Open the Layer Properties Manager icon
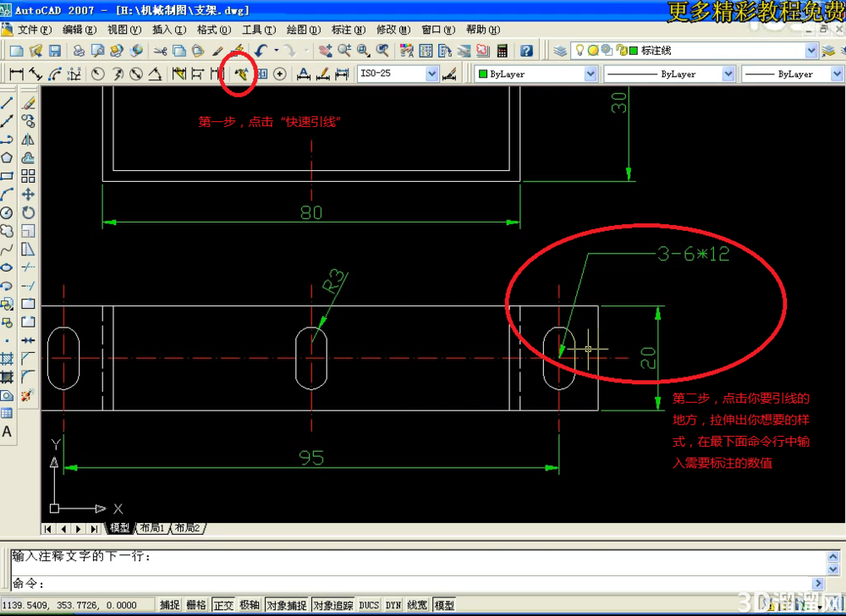Screen dimensions: 846x616 560,51
